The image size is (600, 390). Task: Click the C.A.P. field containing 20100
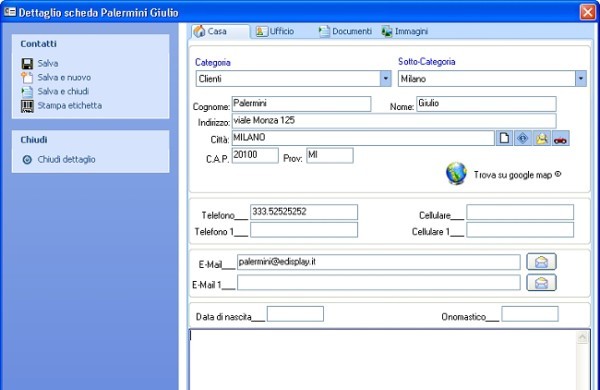(255, 155)
